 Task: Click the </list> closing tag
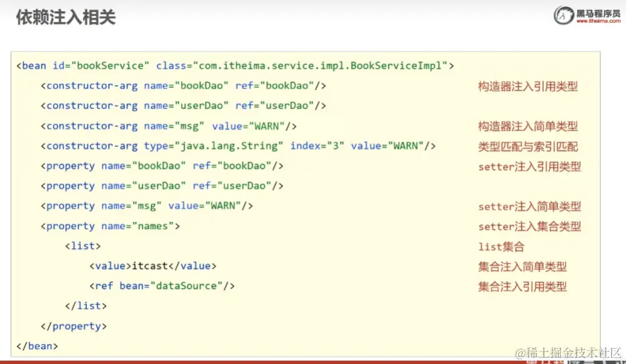tap(86, 306)
